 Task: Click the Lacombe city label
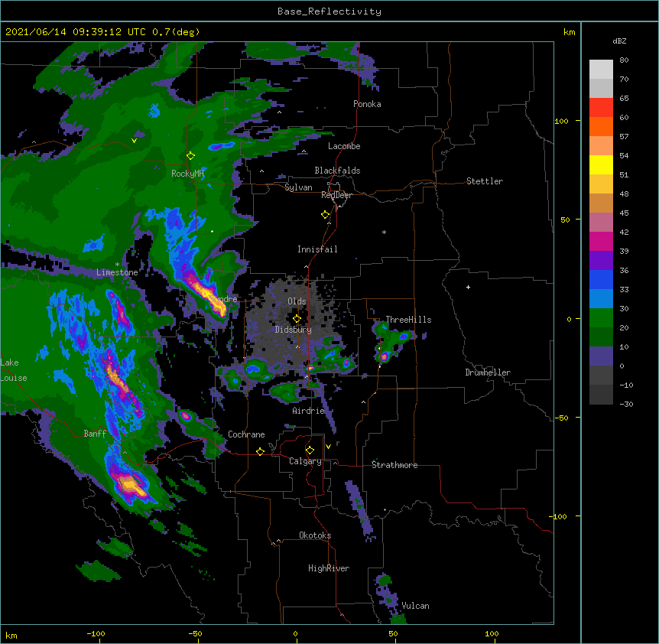pos(344,146)
